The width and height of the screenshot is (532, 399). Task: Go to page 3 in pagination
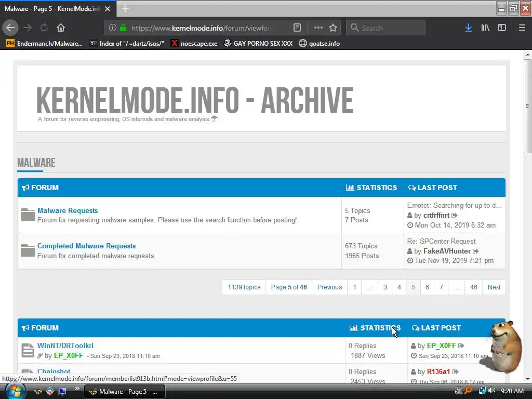coord(385,287)
